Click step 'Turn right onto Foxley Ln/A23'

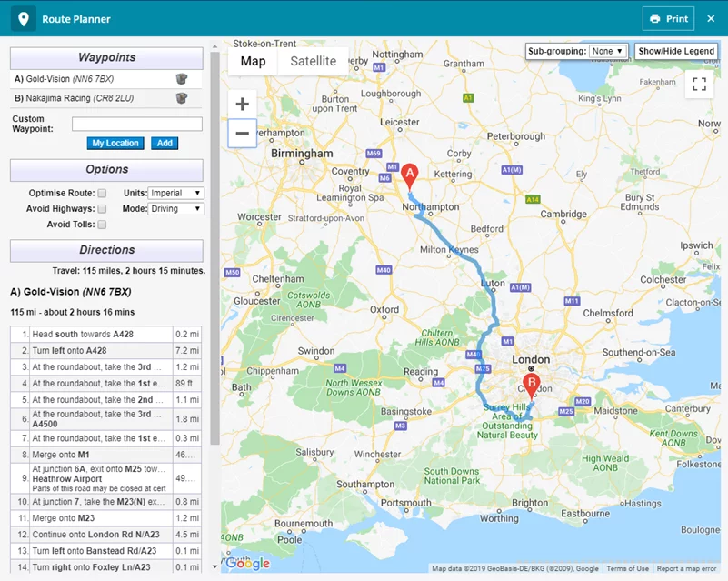click(105, 567)
